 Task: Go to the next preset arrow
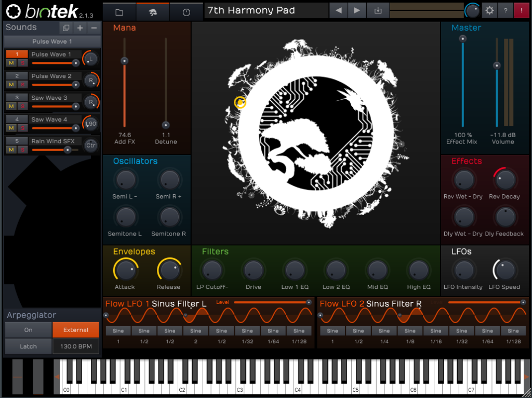click(356, 10)
